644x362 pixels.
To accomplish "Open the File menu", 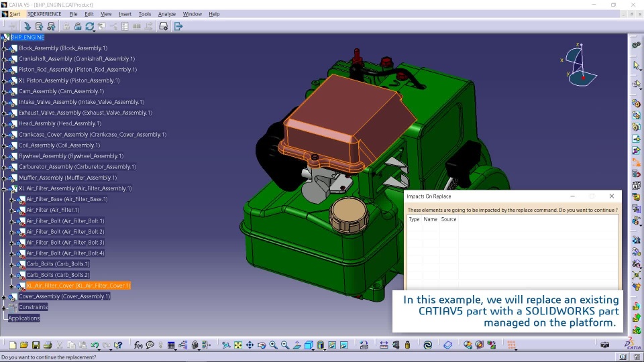I will coord(74,14).
